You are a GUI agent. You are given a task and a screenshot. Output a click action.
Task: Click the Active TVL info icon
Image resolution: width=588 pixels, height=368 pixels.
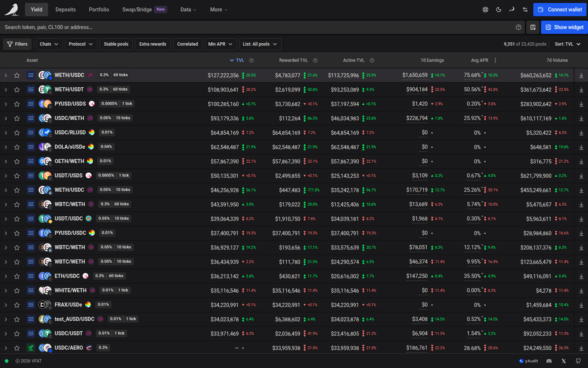[372, 60]
